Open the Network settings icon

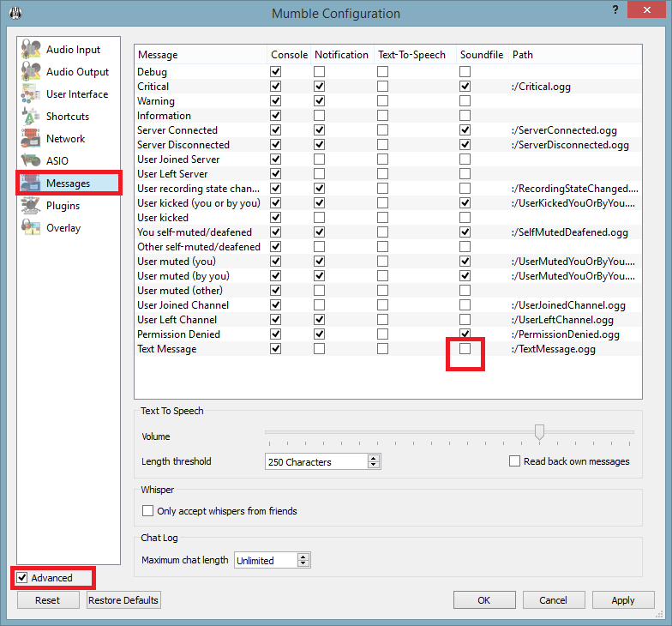(x=31, y=138)
